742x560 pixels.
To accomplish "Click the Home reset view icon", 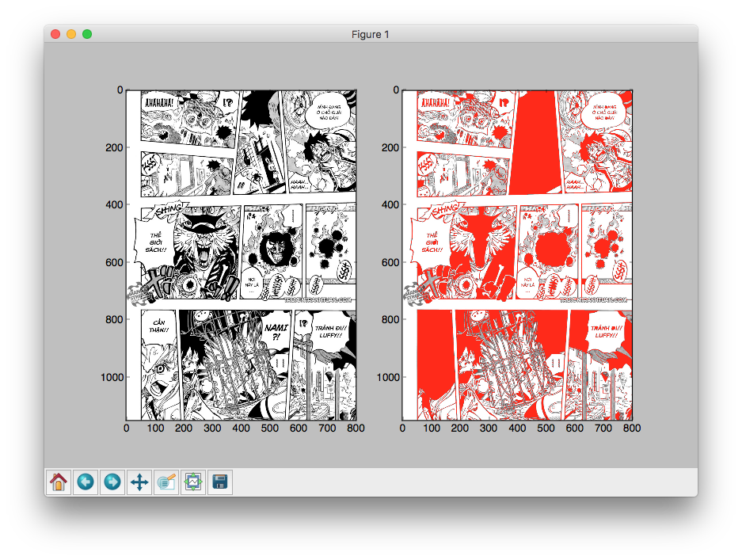I will pos(59,482).
